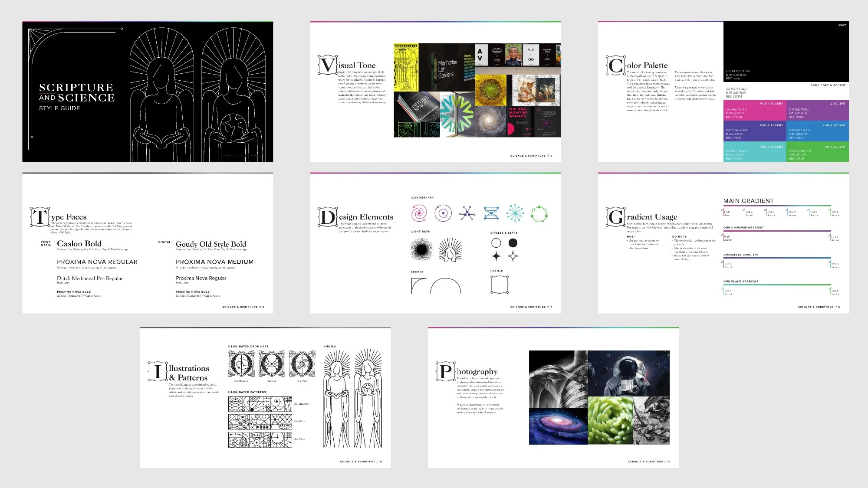Screen dimensions: 868x488
Task: Click the purple orbit rings icon
Action: coord(443,213)
